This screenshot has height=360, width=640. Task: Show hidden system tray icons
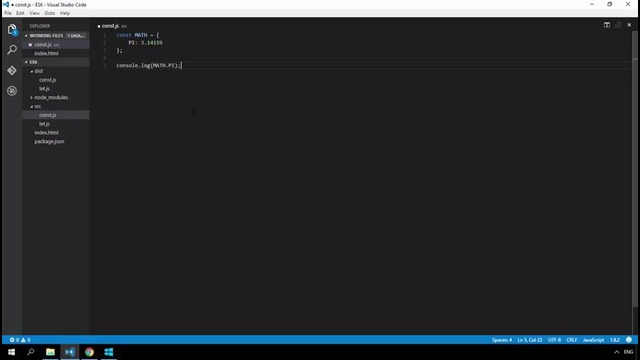617,352
